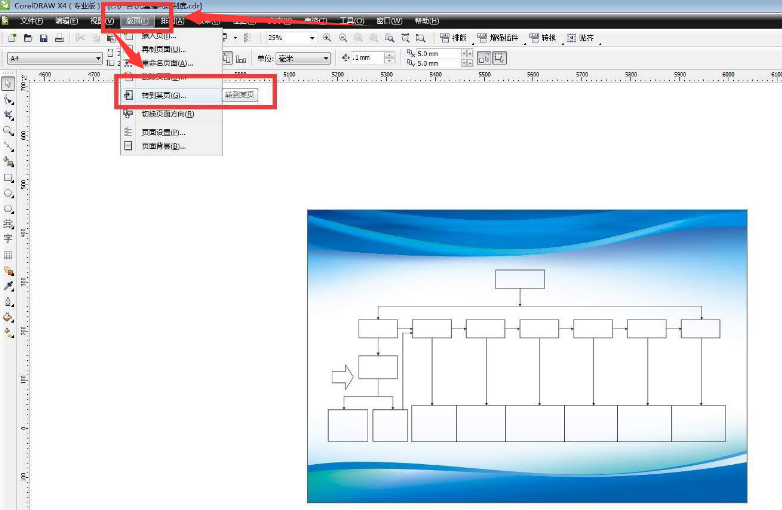Expand the 贴齐 snap flyout
The width and height of the screenshot is (782, 510).
[x=599, y=44]
